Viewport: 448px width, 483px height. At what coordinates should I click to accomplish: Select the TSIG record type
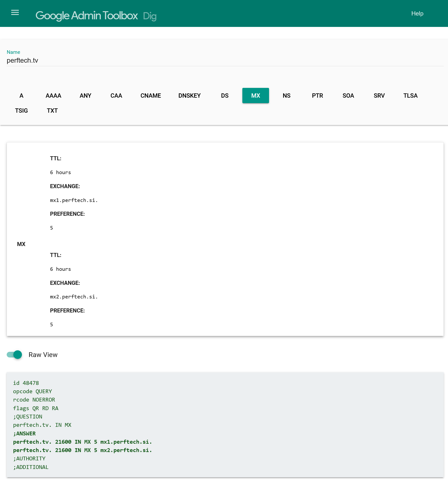coord(21,111)
